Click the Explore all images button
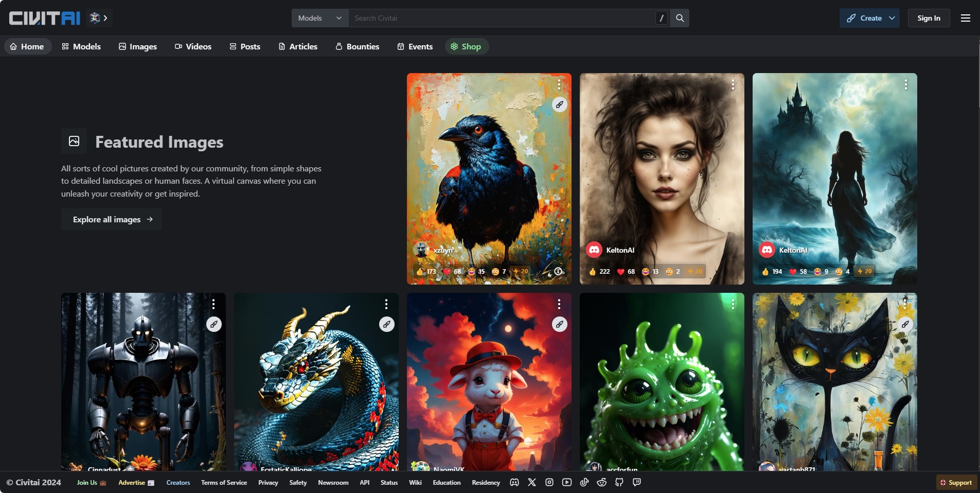This screenshot has width=980, height=493. click(112, 219)
